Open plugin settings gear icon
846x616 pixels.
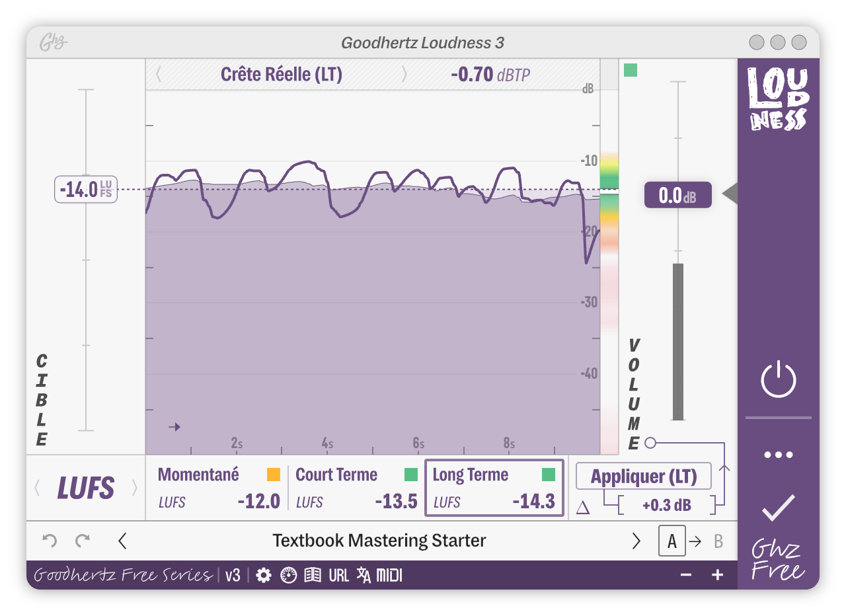tap(264, 576)
